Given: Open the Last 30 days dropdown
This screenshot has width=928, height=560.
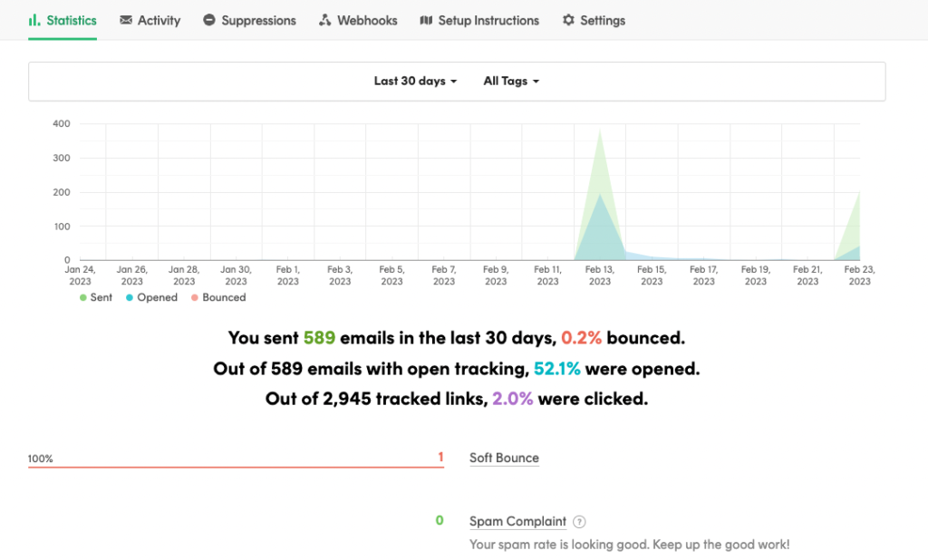Looking at the screenshot, I should (415, 81).
